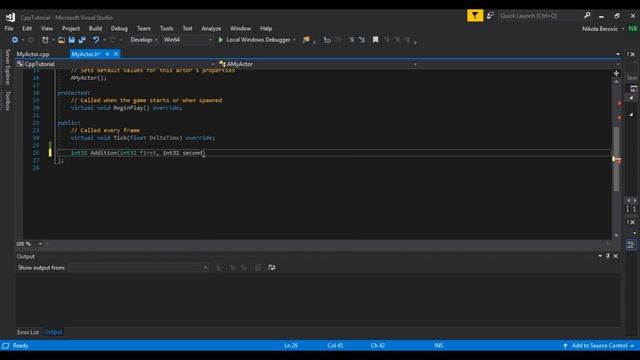Expand the Local Windows Debugger dropdown arrow

tap(294, 40)
